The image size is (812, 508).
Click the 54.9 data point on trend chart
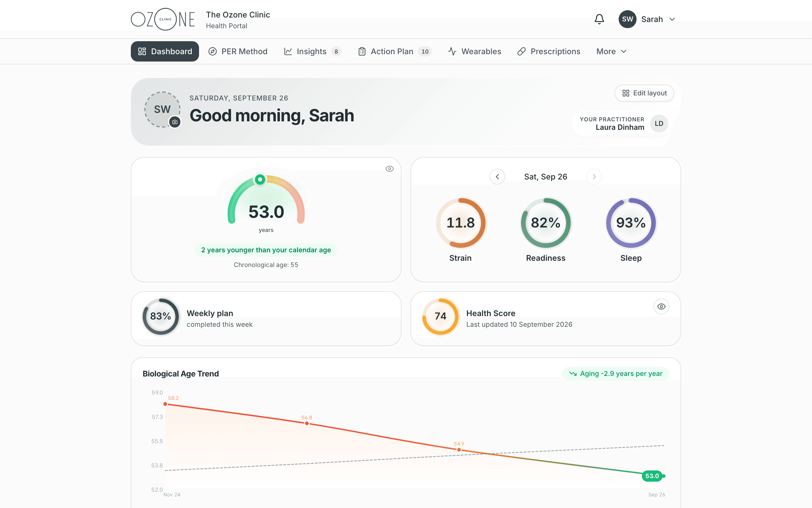click(459, 450)
